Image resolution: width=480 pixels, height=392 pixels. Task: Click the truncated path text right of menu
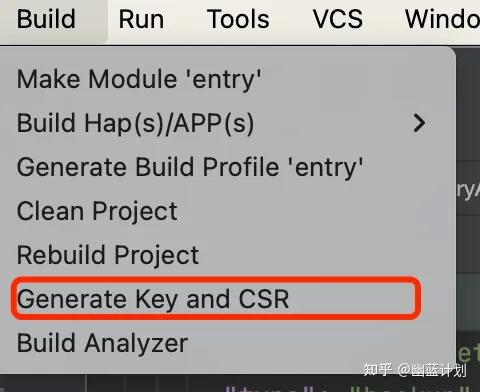pyautogui.click(x=468, y=190)
